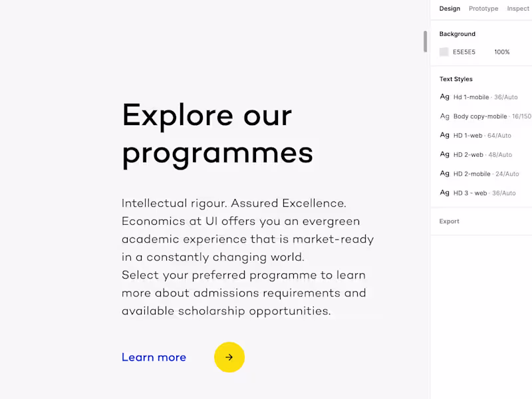Click the Text Styles section header
This screenshot has width=532, height=399.
point(456,79)
